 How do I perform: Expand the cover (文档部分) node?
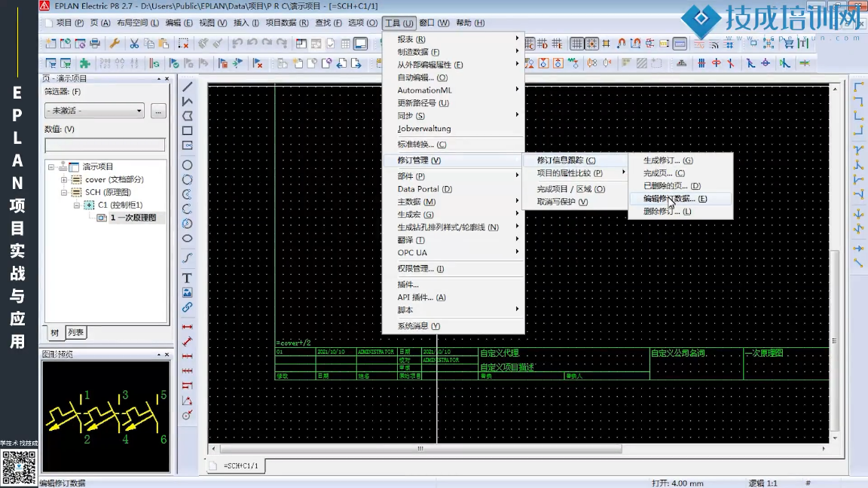(63, 179)
